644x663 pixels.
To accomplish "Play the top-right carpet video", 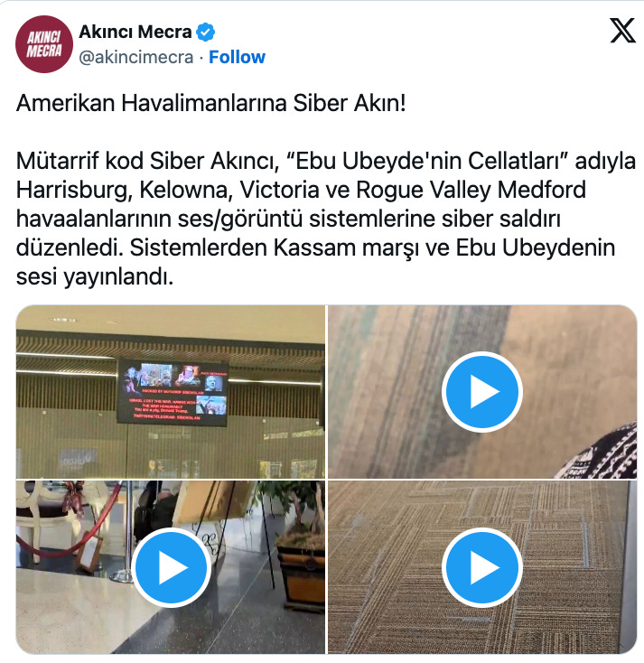I will [x=482, y=391].
